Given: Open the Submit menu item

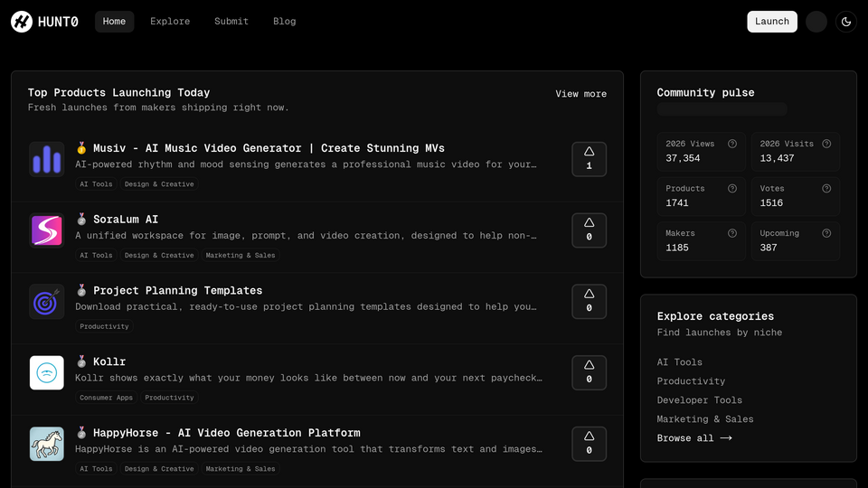Looking at the screenshot, I should click(x=231, y=22).
